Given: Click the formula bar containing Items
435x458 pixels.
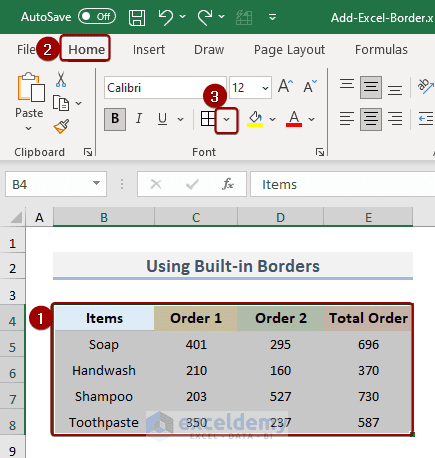Looking at the screenshot, I should [343, 184].
